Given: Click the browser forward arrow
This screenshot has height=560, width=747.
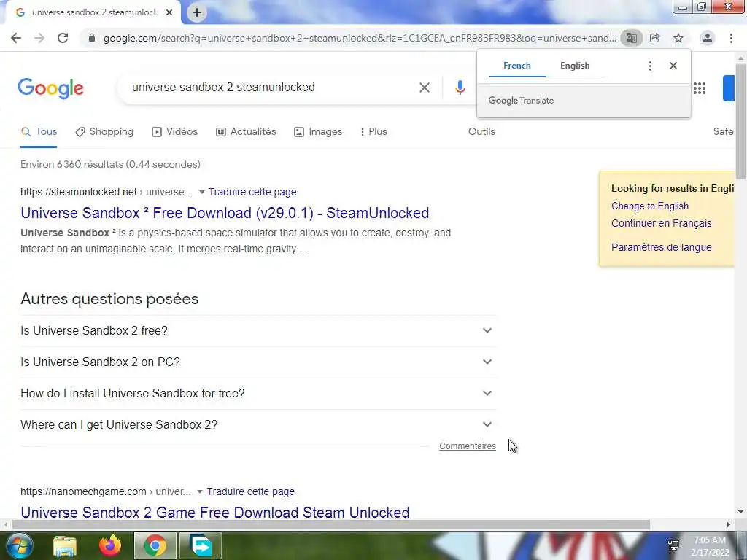Looking at the screenshot, I should (x=39, y=38).
